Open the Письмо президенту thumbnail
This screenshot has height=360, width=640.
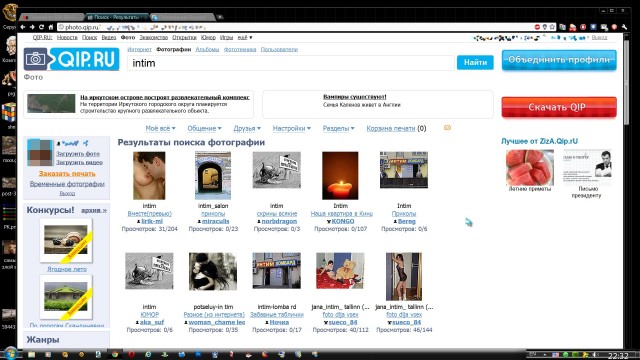587,168
